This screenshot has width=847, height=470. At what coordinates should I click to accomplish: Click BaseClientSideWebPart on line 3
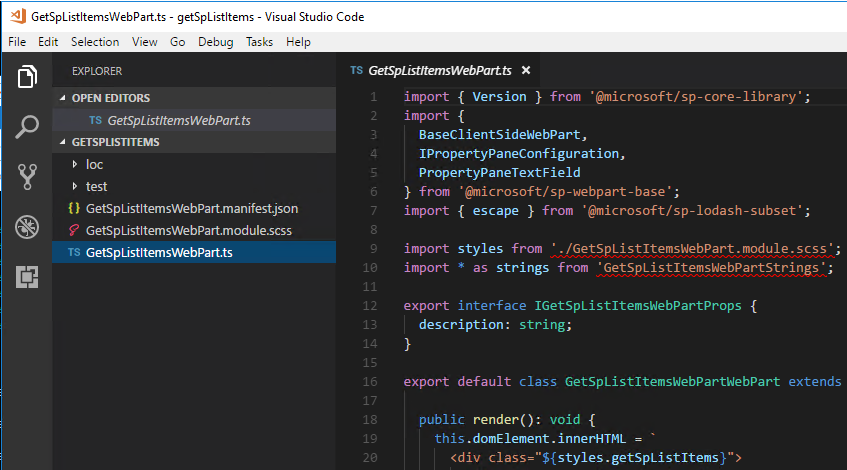500,135
